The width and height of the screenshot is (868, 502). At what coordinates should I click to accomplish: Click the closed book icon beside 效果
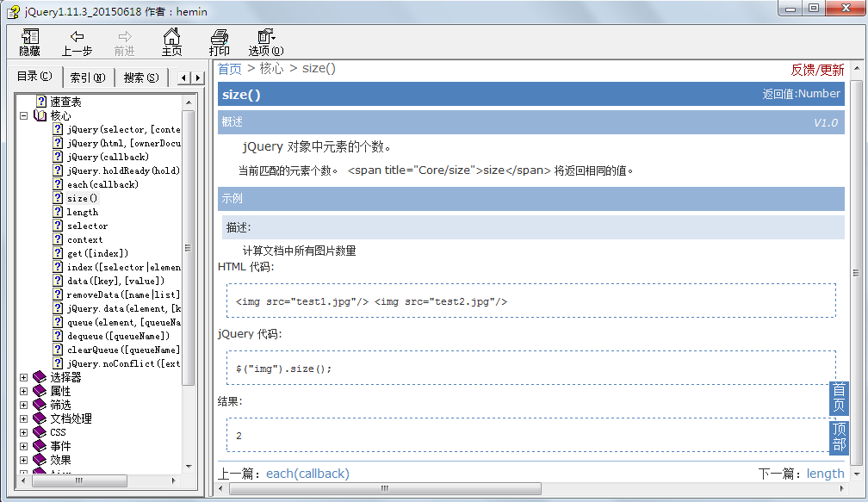40,460
